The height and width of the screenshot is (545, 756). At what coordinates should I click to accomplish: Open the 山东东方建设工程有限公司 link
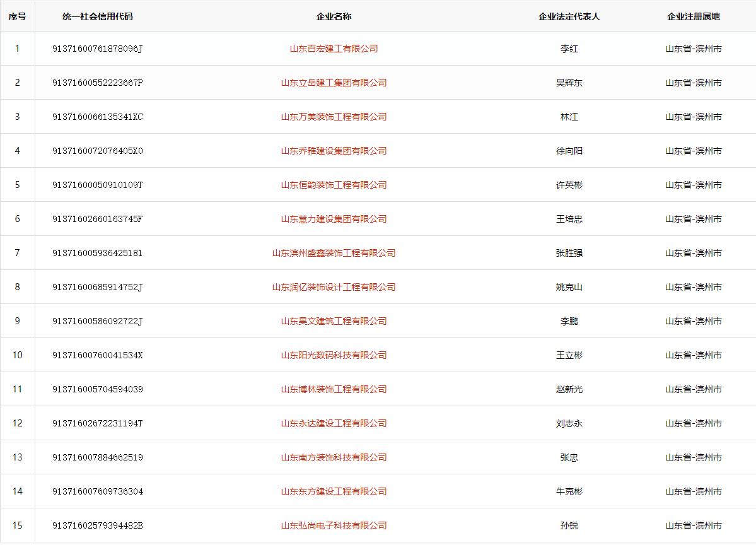click(334, 491)
